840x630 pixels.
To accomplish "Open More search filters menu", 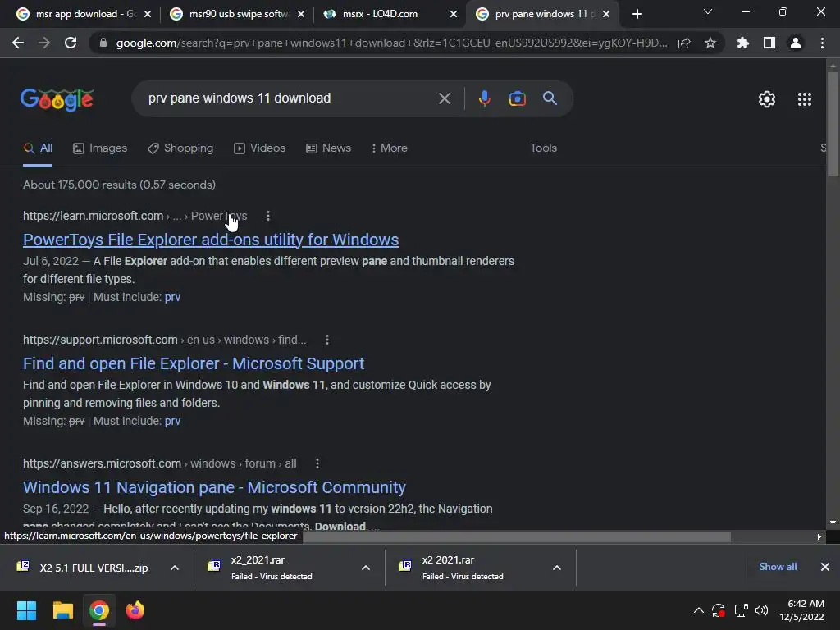I will (x=389, y=148).
